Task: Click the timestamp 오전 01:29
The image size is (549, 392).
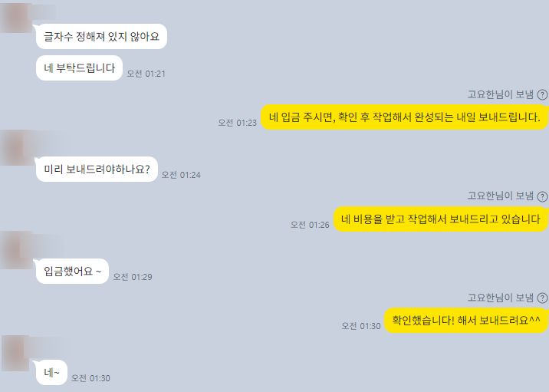Action: tap(133, 277)
